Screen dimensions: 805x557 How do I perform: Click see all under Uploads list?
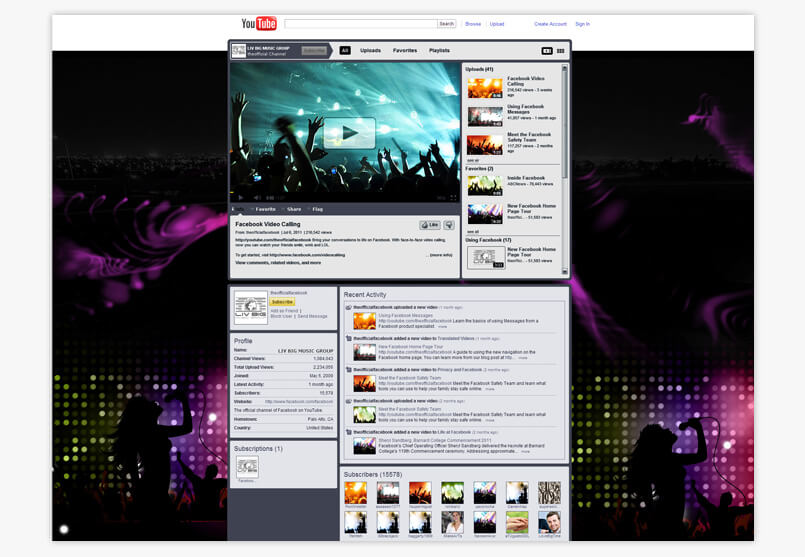tap(472, 161)
